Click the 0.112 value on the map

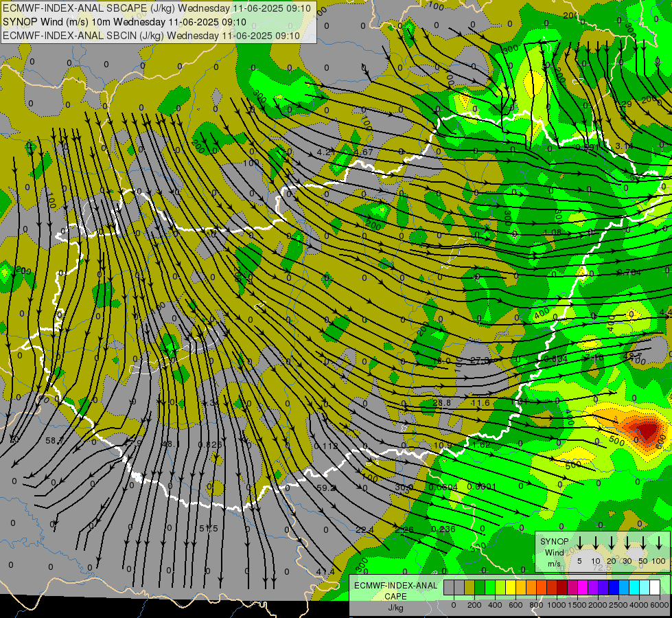326,446
